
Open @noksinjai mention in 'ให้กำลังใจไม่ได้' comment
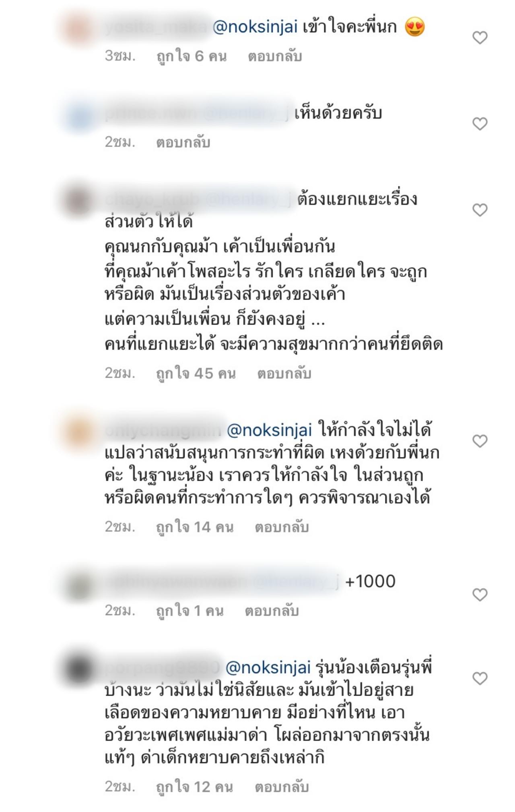click(x=270, y=430)
